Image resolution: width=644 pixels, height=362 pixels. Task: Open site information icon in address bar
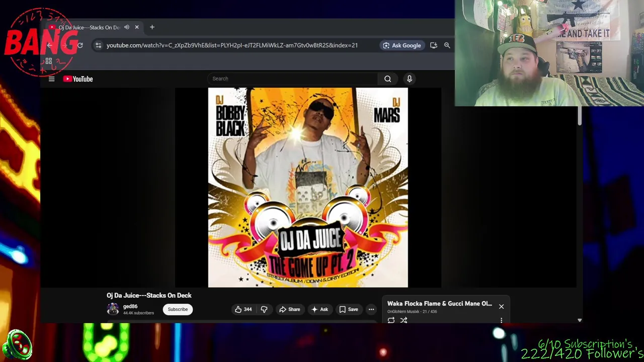point(98,45)
